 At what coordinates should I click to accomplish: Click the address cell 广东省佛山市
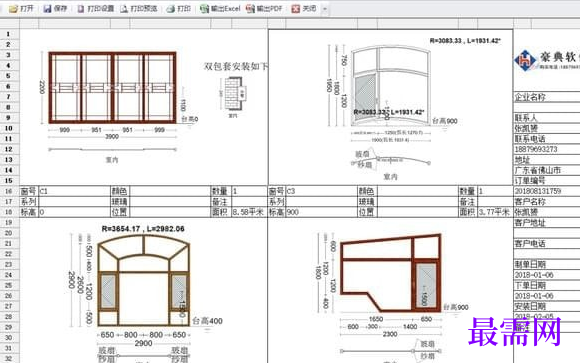pos(547,171)
